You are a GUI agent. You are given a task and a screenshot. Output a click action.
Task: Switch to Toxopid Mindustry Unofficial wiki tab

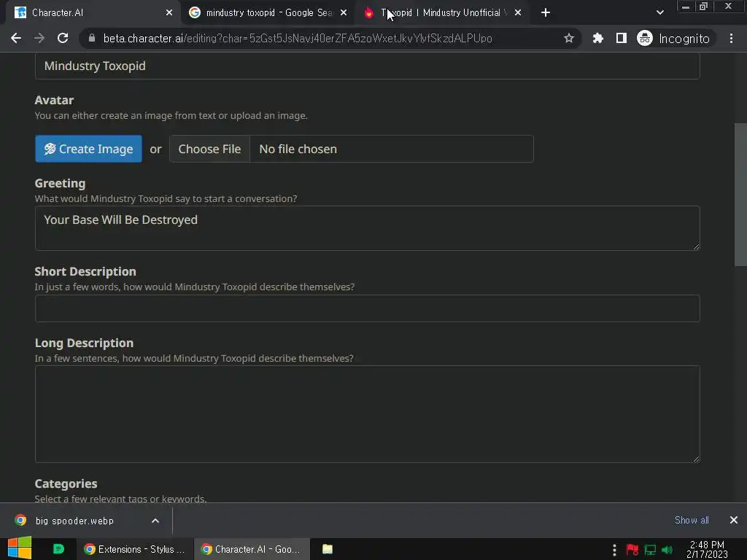click(443, 13)
